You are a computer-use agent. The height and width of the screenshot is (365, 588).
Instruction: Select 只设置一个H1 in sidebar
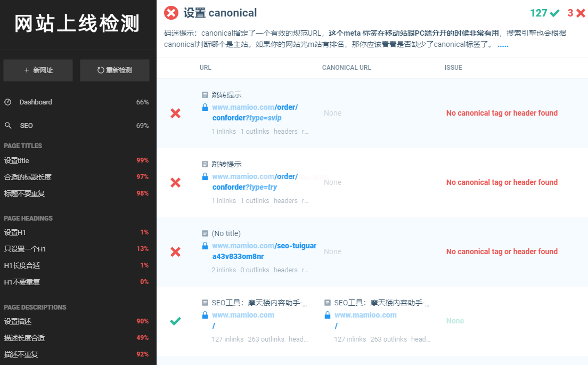25,249
